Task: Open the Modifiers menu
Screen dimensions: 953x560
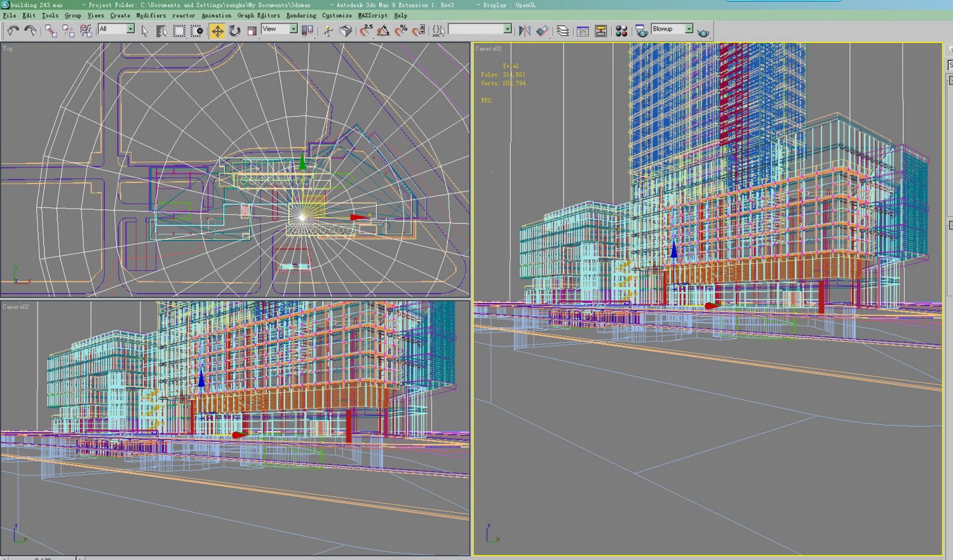Action: point(151,15)
